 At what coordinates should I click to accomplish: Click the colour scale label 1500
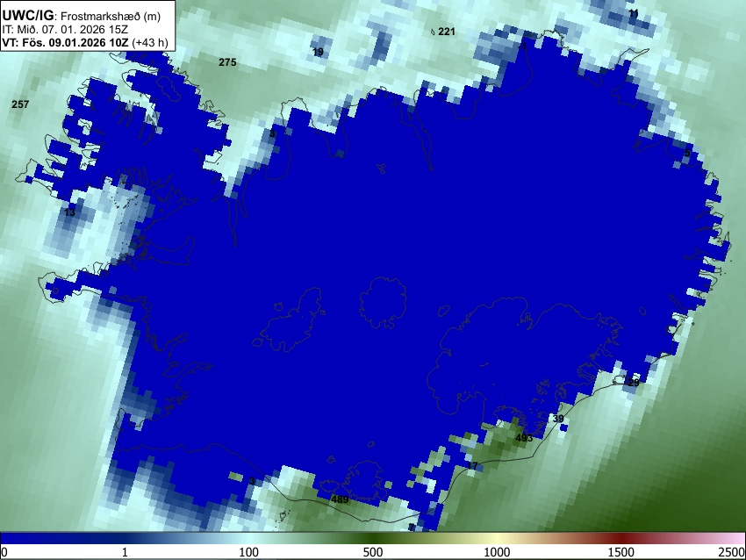[621, 552]
